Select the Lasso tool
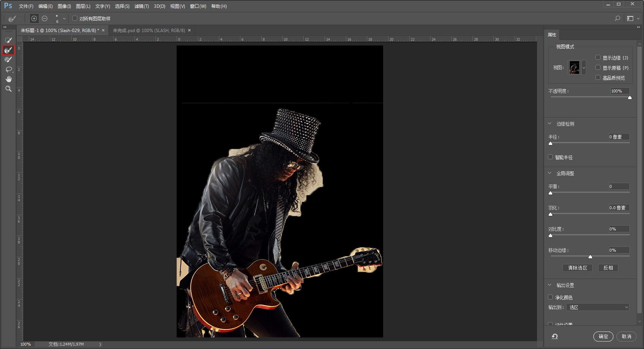 tap(8, 69)
